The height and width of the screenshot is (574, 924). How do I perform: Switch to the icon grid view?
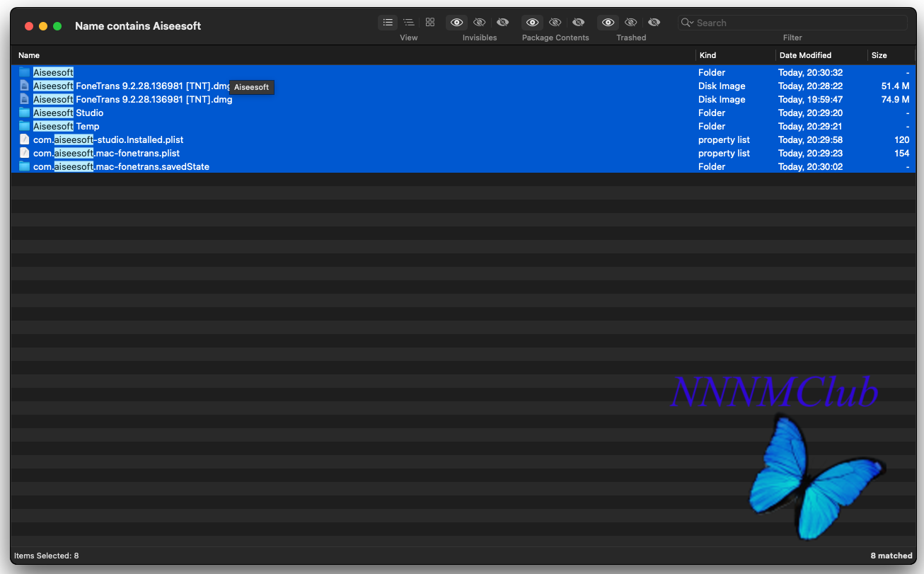[430, 23]
